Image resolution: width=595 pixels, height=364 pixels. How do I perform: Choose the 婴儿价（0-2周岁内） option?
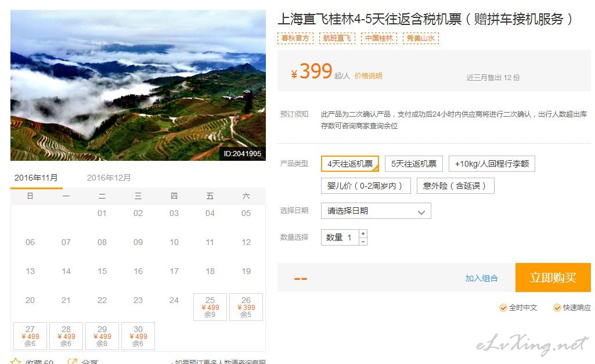(366, 186)
